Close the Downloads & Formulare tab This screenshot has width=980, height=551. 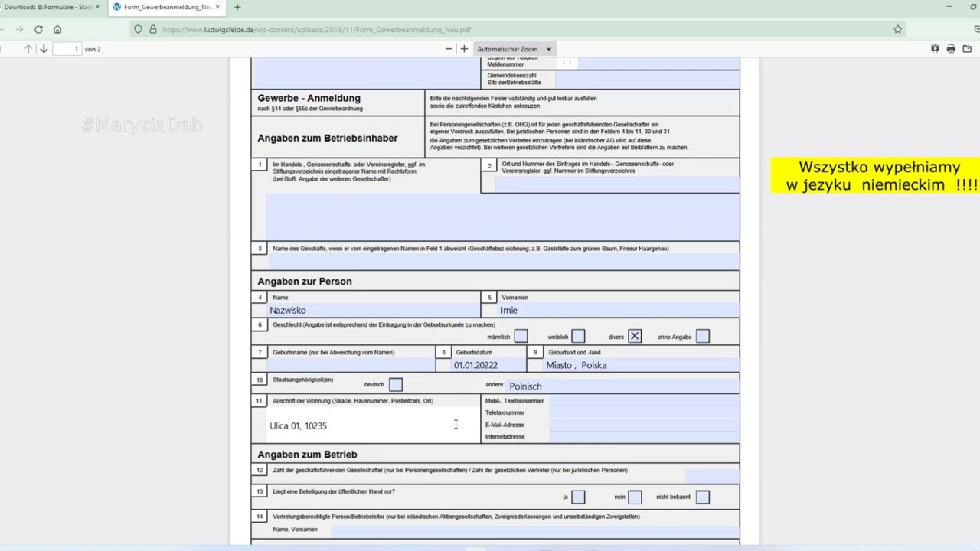pyautogui.click(x=97, y=7)
